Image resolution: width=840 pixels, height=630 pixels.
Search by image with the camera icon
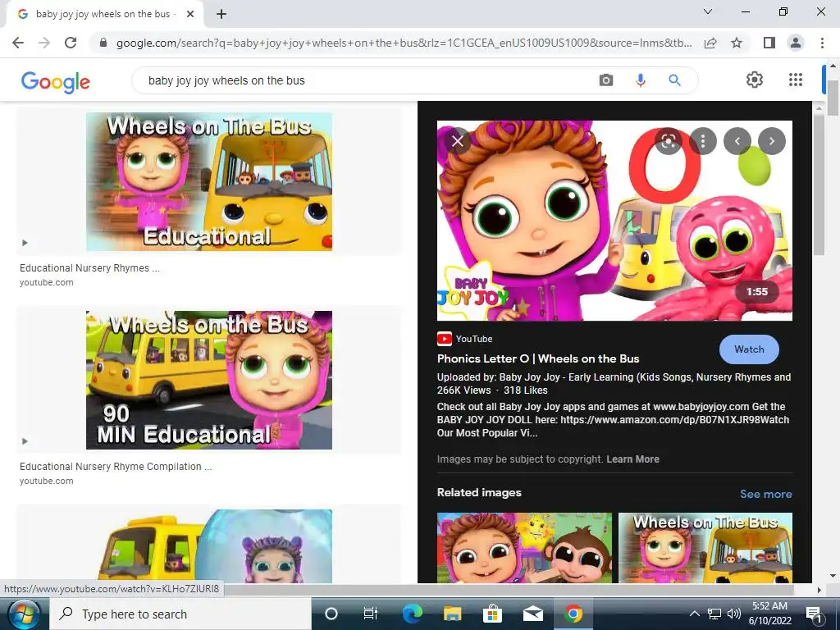(606, 80)
